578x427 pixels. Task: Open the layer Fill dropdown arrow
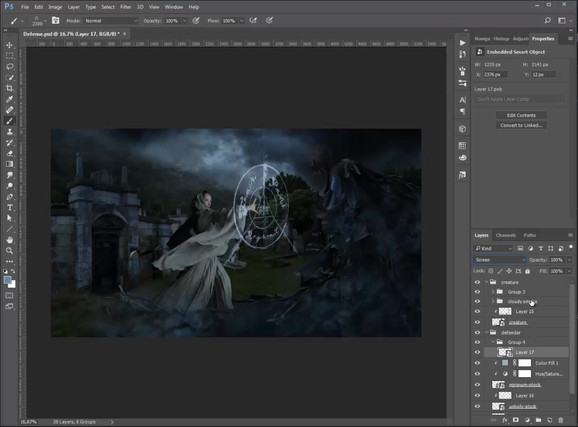point(569,271)
